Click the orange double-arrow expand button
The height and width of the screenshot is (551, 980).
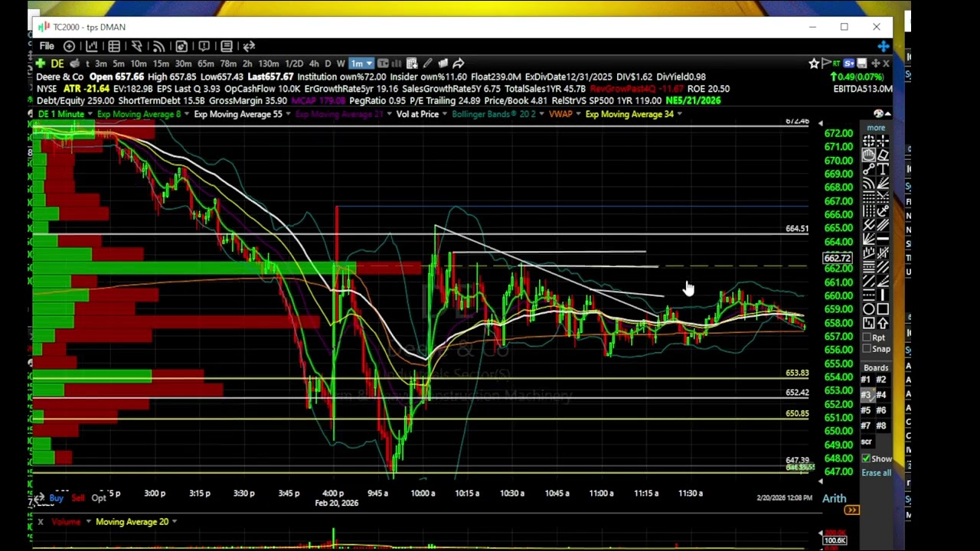tap(851, 510)
